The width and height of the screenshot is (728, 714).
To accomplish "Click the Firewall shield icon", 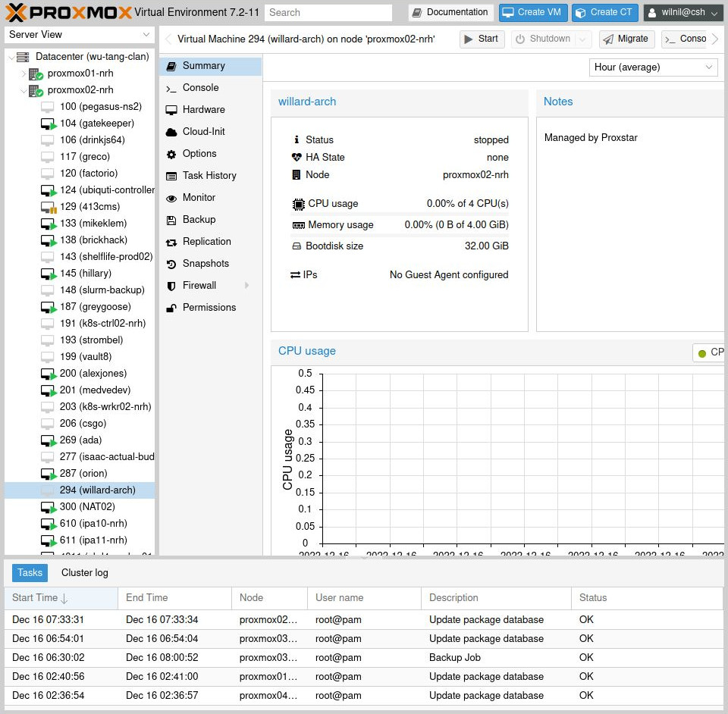I will pyautogui.click(x=171, y=286).
